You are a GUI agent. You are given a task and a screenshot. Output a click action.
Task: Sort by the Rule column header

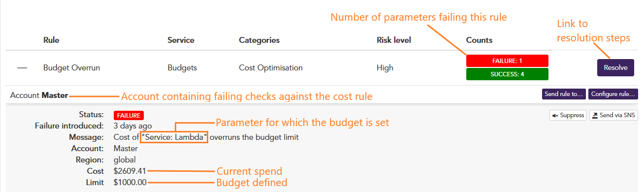coord(51,40)
